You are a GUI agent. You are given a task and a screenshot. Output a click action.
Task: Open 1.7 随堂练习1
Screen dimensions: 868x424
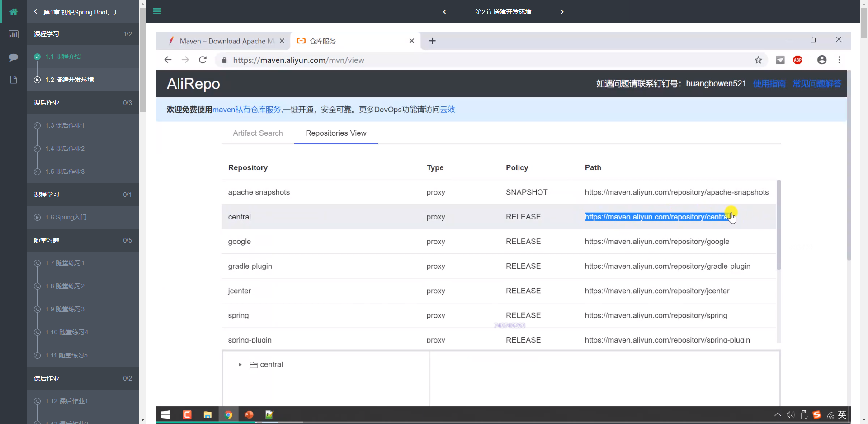point(83,263)
